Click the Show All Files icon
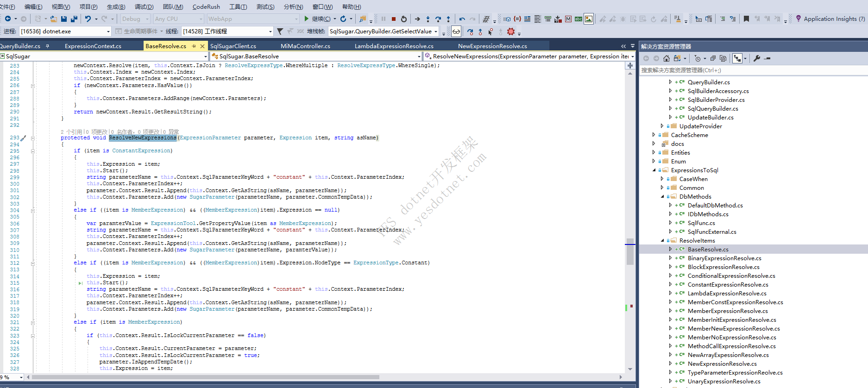The height and width of the screenshot is (388, 868). (x=723, y=58)
